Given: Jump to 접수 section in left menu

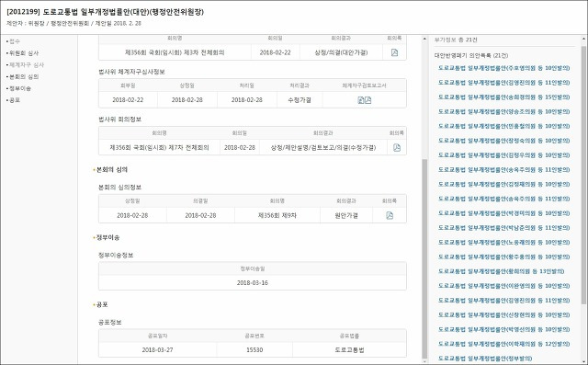Looking at the screenshot, I should point(15,41).
